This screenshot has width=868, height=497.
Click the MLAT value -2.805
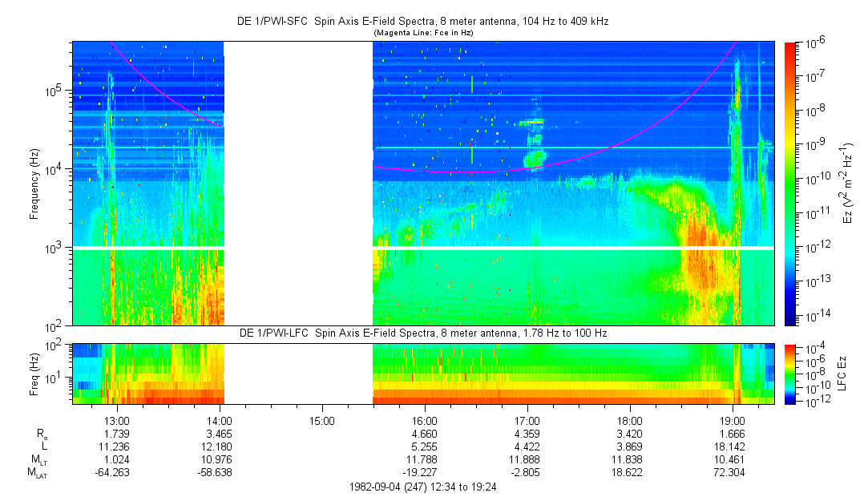(x=525, y=473)
